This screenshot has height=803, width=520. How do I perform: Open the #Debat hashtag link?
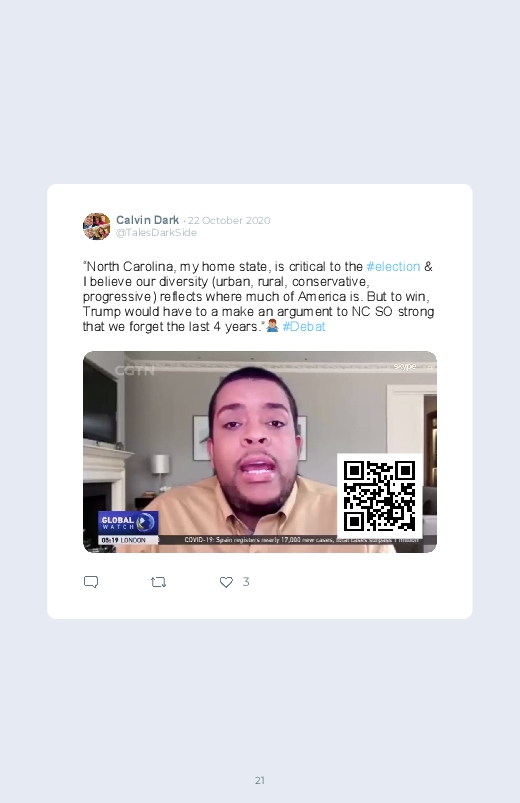pyautogui.click(x=304, y=326)
